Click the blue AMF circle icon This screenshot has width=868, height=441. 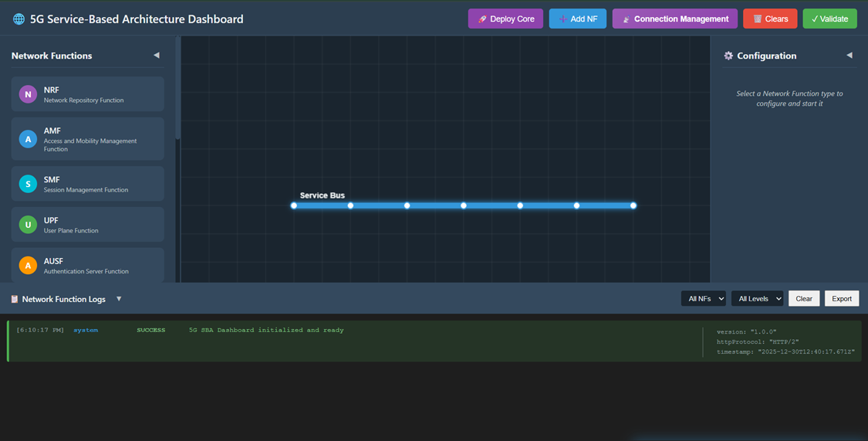[29, 139]
